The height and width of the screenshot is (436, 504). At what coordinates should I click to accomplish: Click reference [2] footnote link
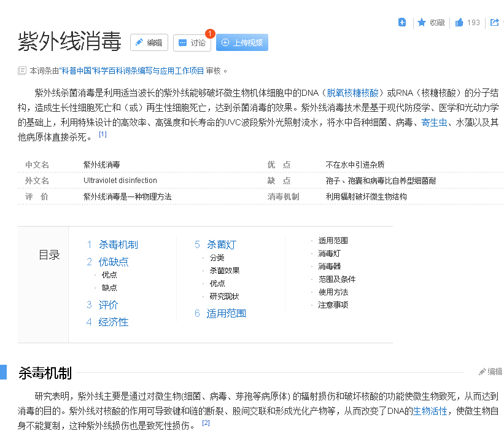coord(206,423)
